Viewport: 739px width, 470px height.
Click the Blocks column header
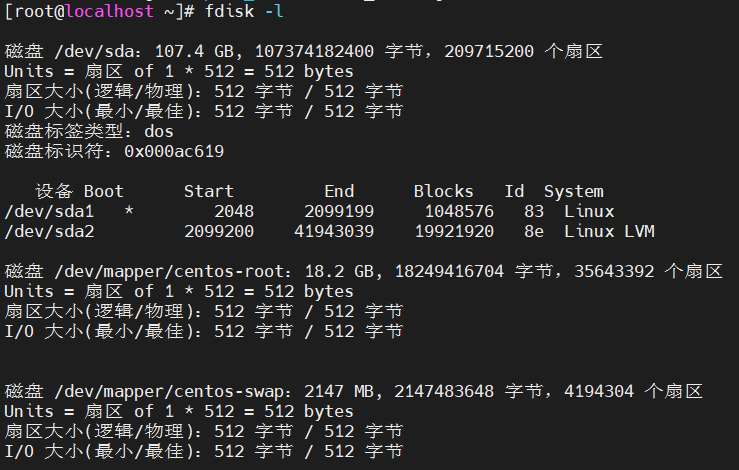[x=443, y=191]
